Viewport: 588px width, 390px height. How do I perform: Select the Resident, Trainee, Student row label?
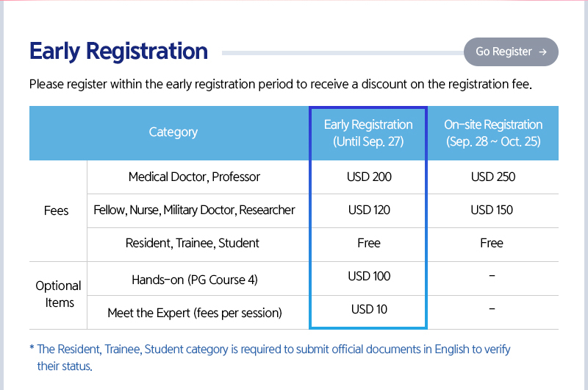193,244
